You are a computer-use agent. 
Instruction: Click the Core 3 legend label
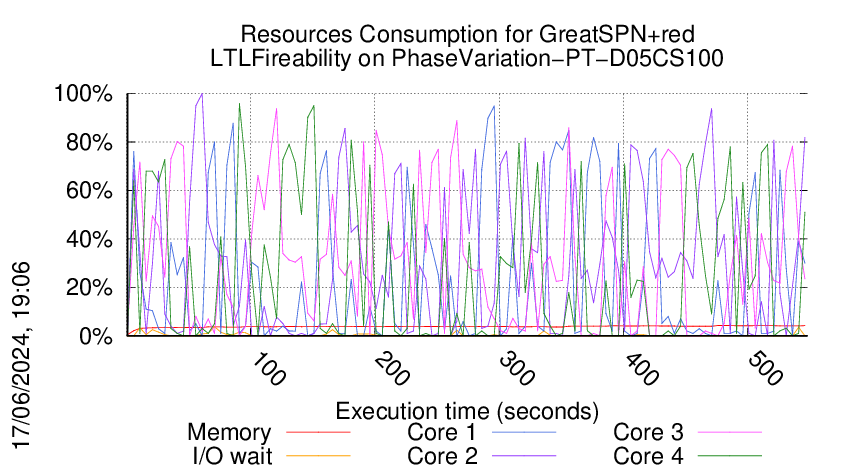click(x=648, y=433)
